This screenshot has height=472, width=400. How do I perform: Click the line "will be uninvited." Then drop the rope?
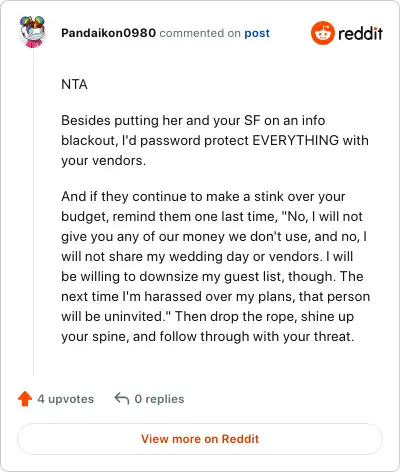(207, 316)
